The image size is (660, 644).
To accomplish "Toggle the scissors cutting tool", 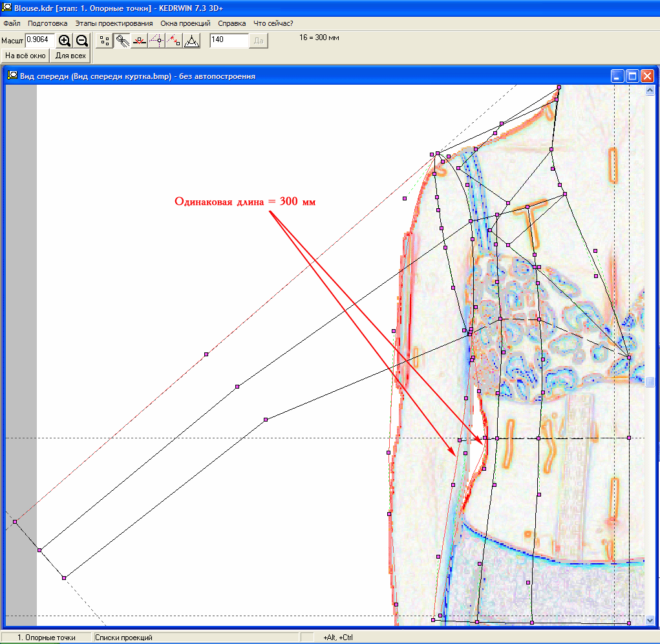I will (122, 41).
